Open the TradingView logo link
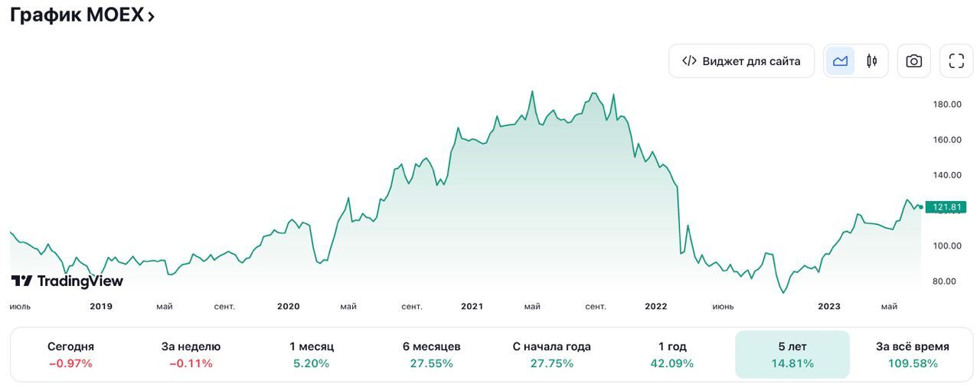 (67, 281)
